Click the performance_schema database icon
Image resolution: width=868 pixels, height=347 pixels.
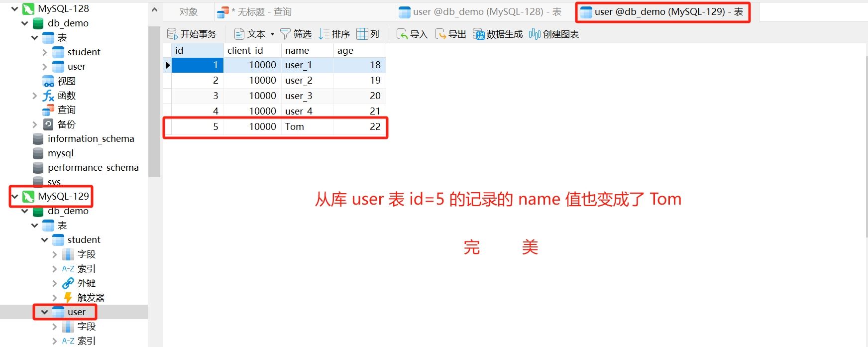[38, 167]
